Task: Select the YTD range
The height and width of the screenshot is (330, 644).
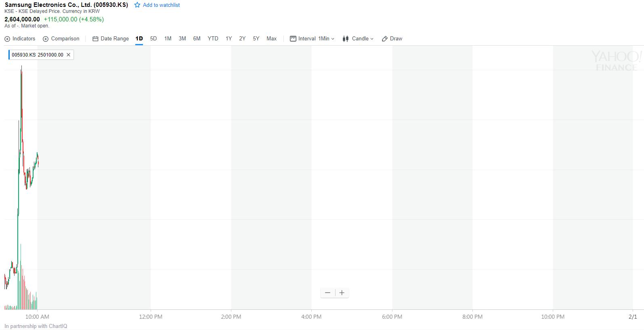Action: pyautogui.click(x=213, y=39)
